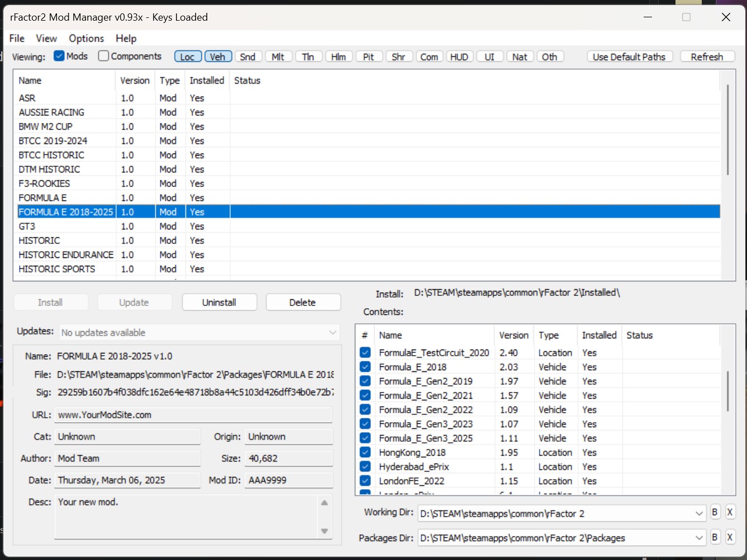Toggle the Veh filter button
The width and height of the screenshot is (747, 560).
[x=217, y=57]
